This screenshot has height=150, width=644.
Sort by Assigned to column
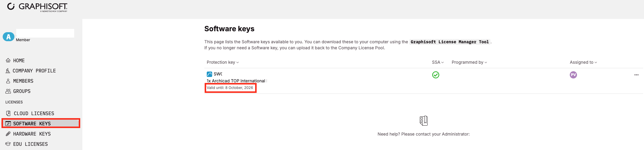coord(583,62)
